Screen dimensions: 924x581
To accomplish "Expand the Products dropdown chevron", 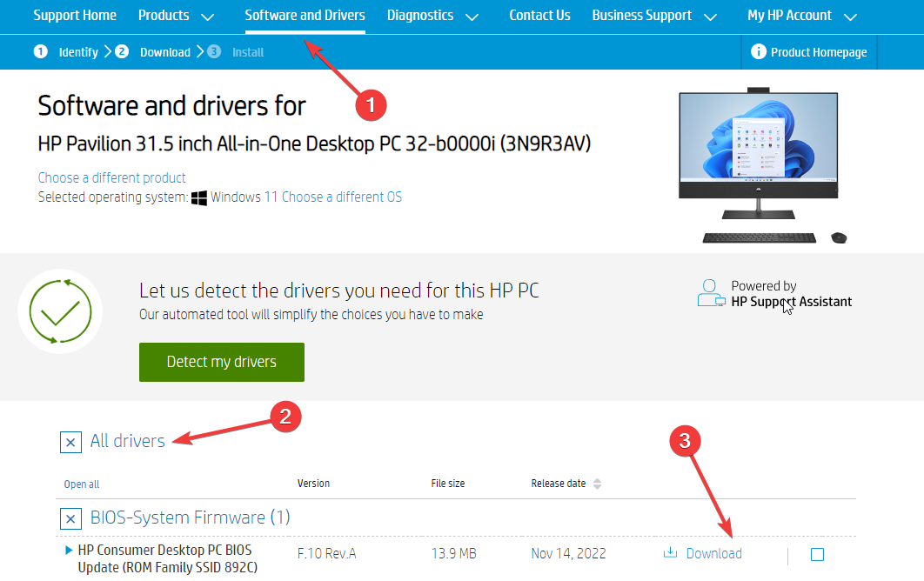I will (207, 17).
